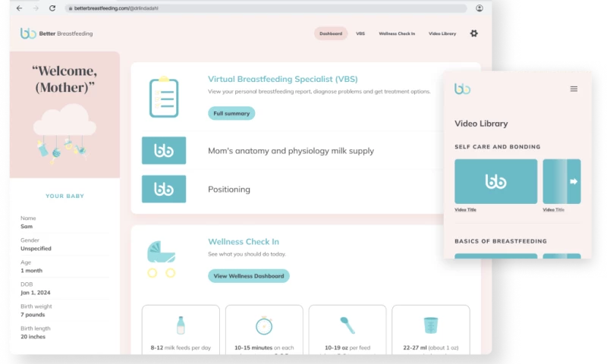This screenshot has height=364, width=607.
Task: Open the Positioning video thumbnail
Action: point(164,189)
